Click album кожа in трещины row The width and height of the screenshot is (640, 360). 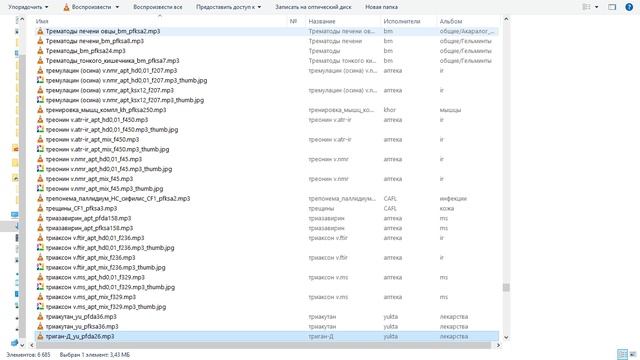tap(447, 208)
